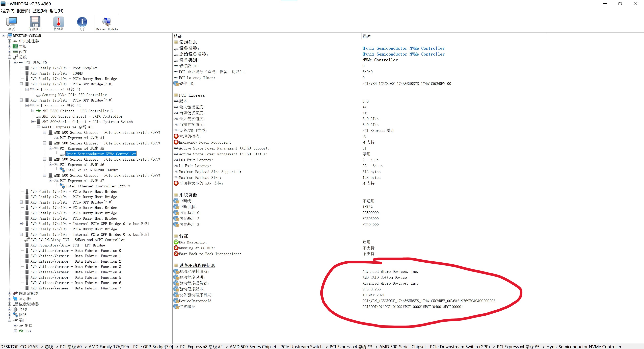Expand the 显示器 monitor node
644x349 pixels.
click(x=9, y=299)
